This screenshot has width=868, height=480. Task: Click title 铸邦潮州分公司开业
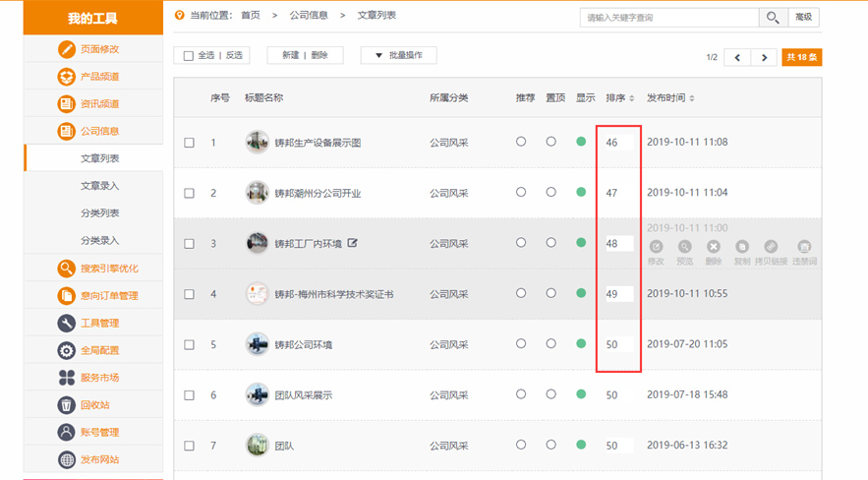[318, 193]
